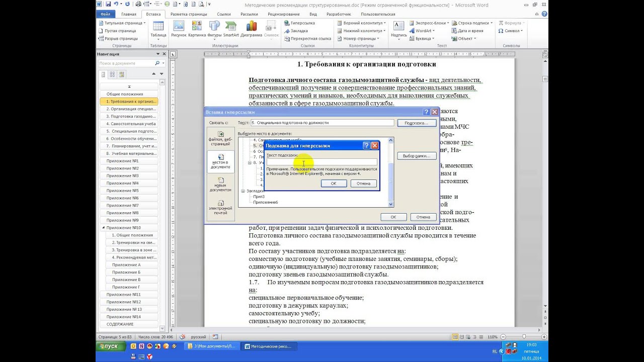644x362 pixels.
Task: Click the Гиперссылка ribbon command
Action: coord(300,23)
